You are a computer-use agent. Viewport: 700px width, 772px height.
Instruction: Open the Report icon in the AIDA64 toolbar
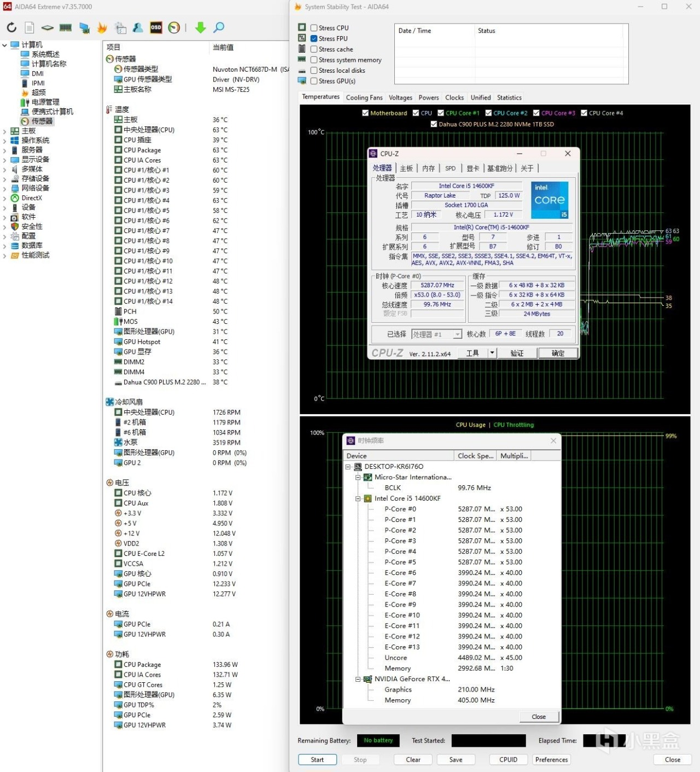pos(30,27)
